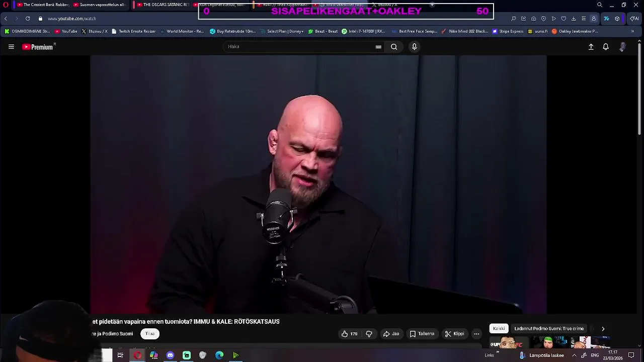Search by voice using microphone icon
Viewport: 644px width, 362px height.
(414, 47)
